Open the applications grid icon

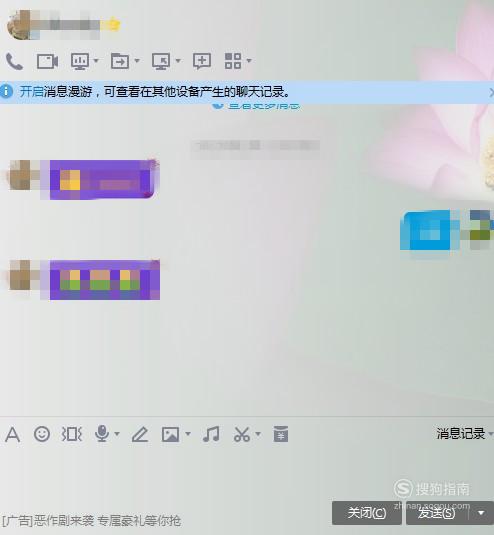coord(233,61)
